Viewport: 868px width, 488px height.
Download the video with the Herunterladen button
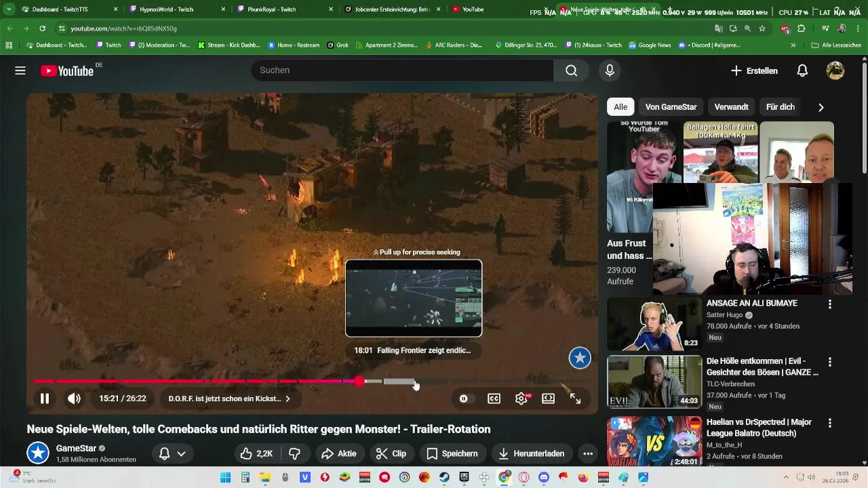coord(531,453)
